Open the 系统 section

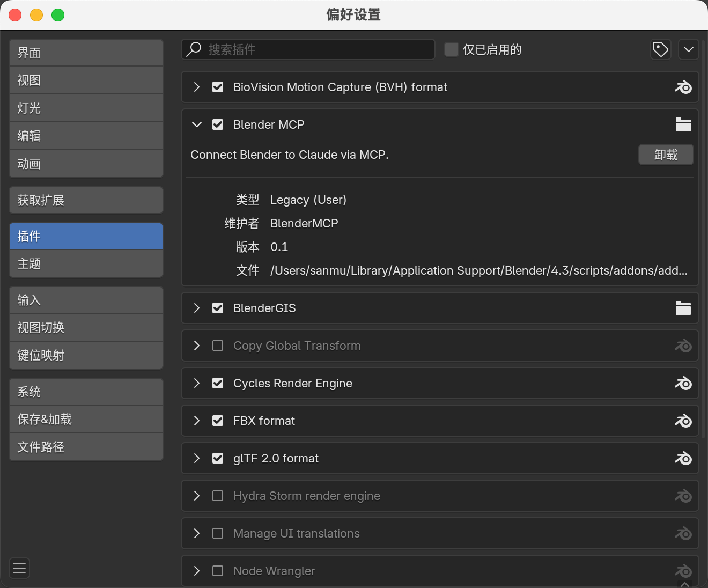pyautogui.click(x=86, y=392)
